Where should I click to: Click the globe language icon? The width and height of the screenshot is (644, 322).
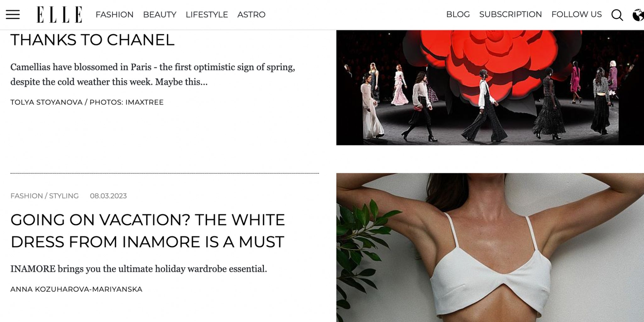[638, 15]
